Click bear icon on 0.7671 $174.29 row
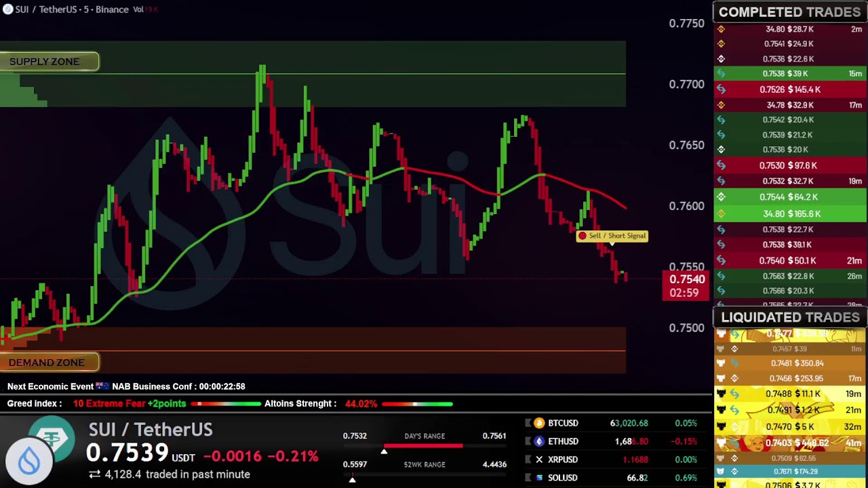Viewport: 868px width, 488px height. coord(721,471)
